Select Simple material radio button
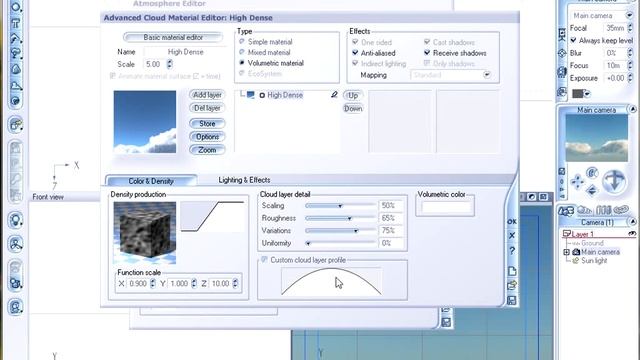Screen dimensions: 640x360 point(242,42)
